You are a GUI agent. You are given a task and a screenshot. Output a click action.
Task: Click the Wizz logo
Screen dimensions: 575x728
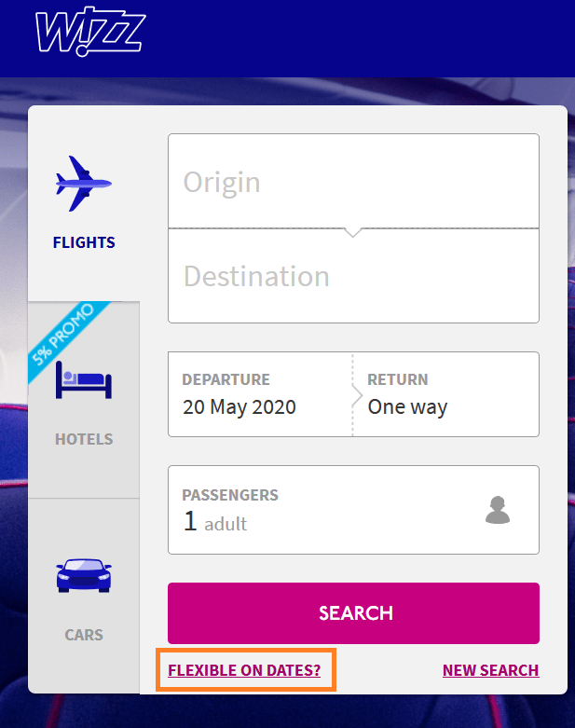(90, 31)
